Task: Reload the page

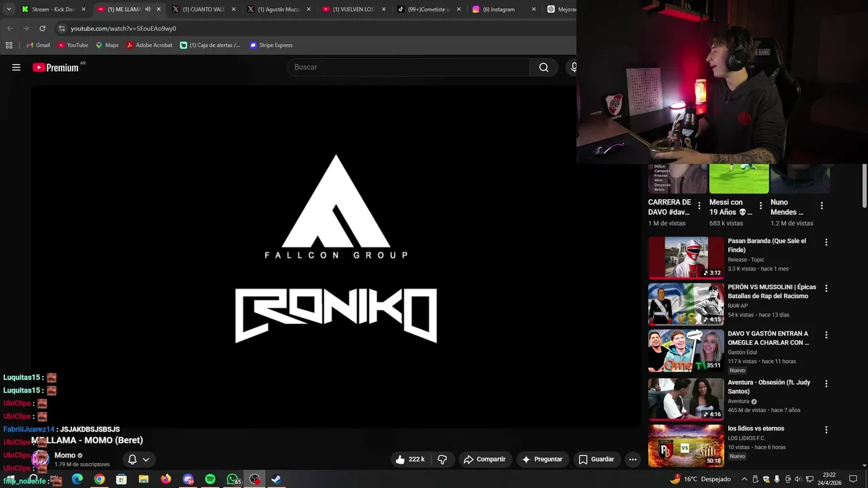Action: point(42,28)
